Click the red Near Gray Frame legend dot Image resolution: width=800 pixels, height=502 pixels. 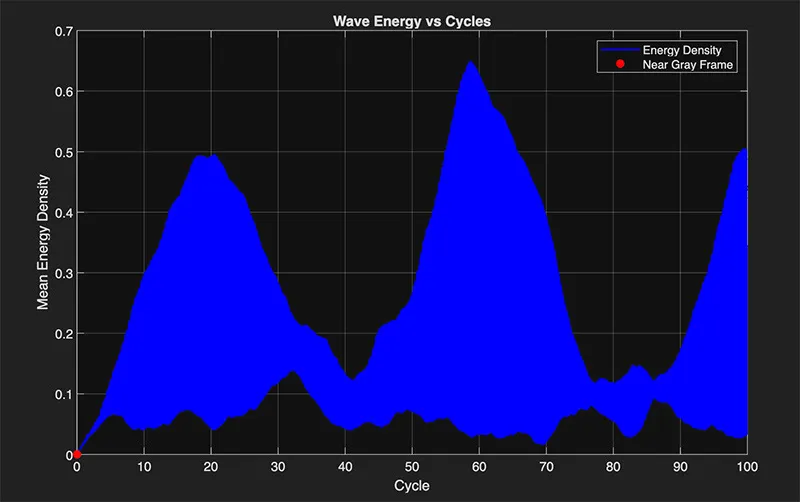619,65
